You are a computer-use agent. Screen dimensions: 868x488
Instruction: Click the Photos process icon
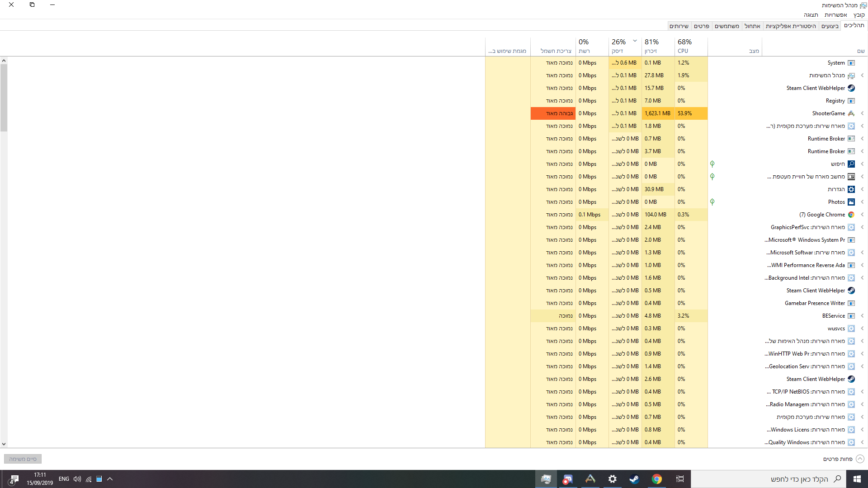(x=851, y=202)
